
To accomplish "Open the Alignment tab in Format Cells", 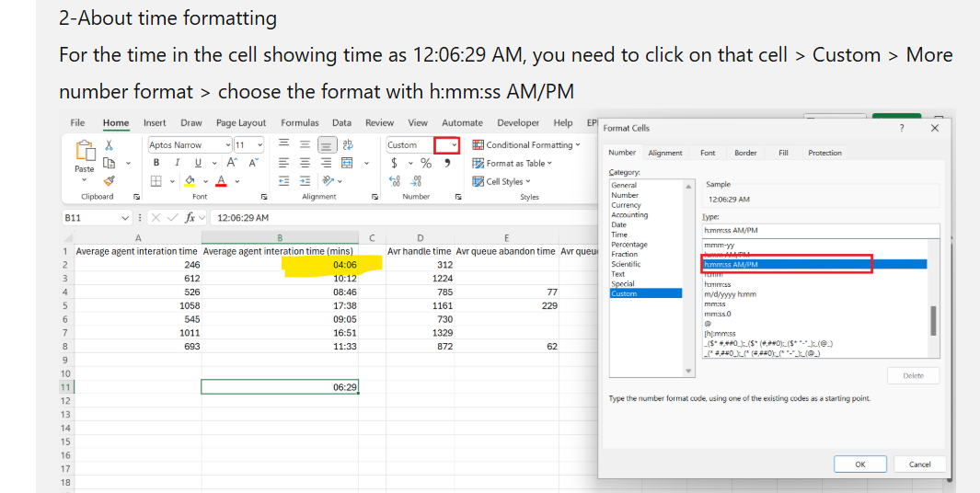I will click(665, 153).
